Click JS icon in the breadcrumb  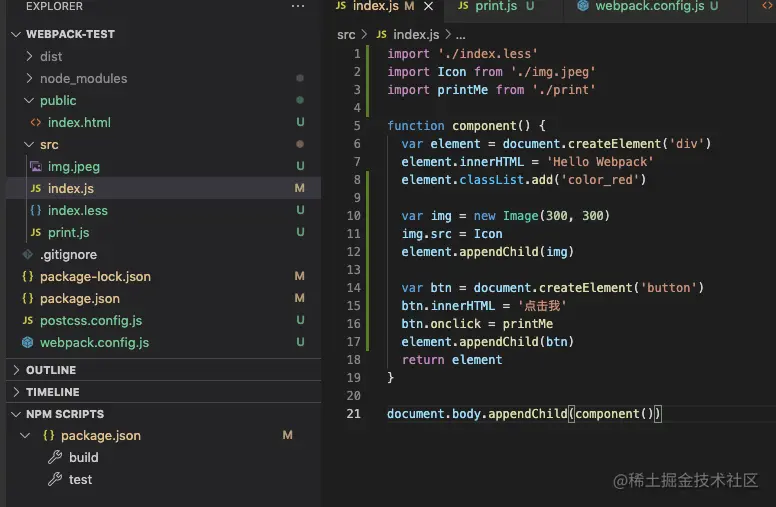click(x=382, y=34)
